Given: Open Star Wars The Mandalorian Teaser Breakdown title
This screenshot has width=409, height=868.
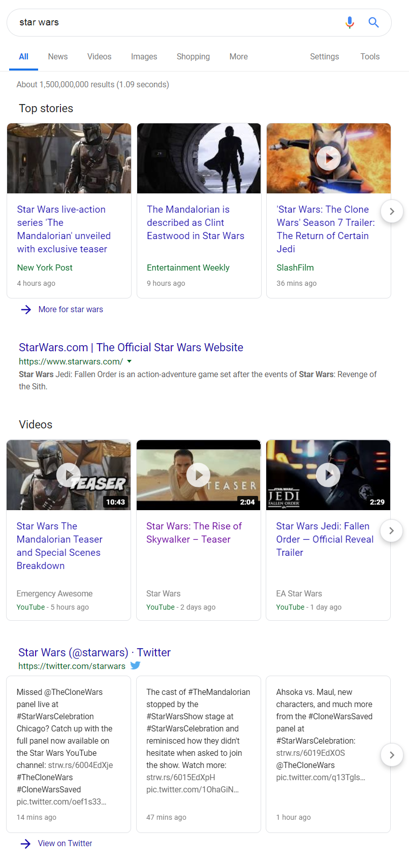Looking at the screenshot, I should coord(59,546).
